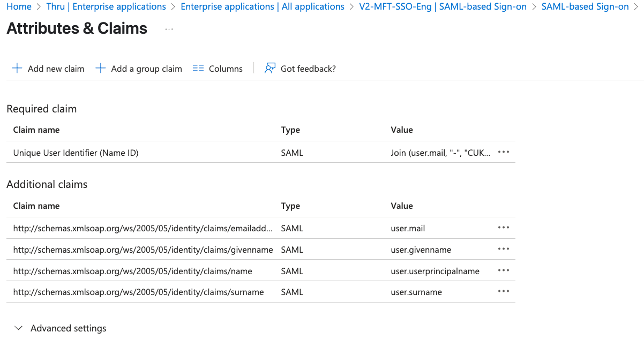Open ellipsis menu for user.userprincipalname row
The width and height of the screenshot is (644, 340).
tap(503, 270)
